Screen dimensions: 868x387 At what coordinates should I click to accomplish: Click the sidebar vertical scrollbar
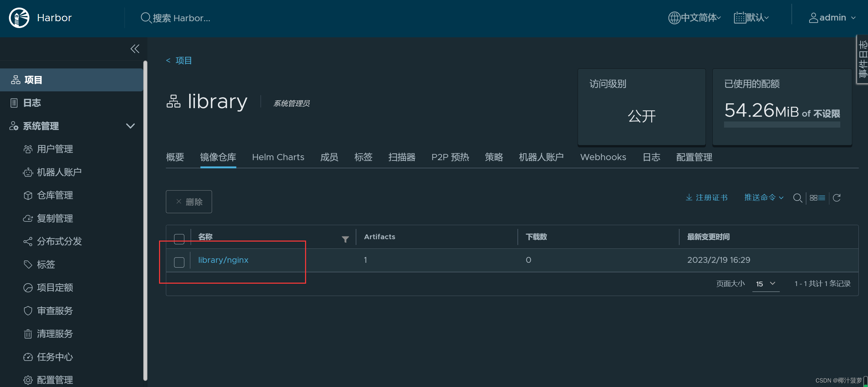(x=145, y=221)
